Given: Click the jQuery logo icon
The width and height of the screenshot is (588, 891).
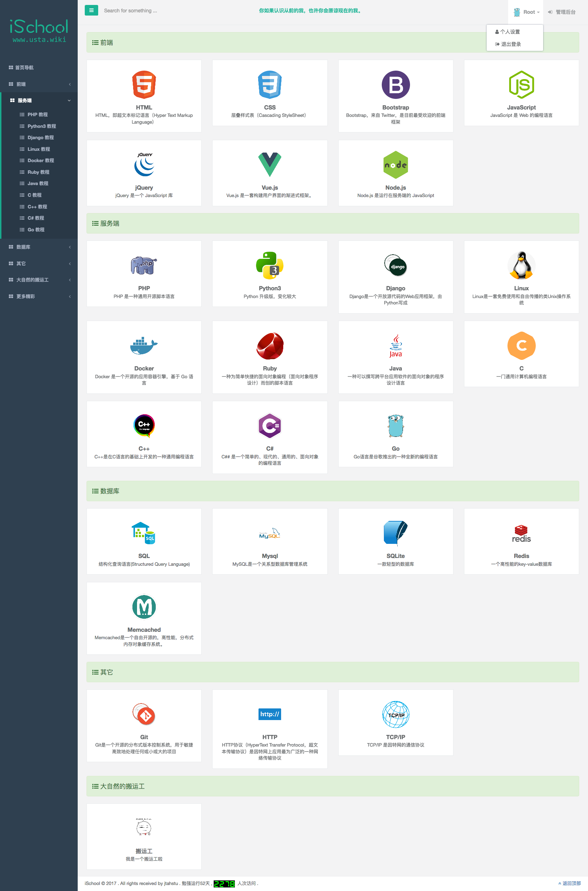Looking at the screenshot, I should coord(144,165).
